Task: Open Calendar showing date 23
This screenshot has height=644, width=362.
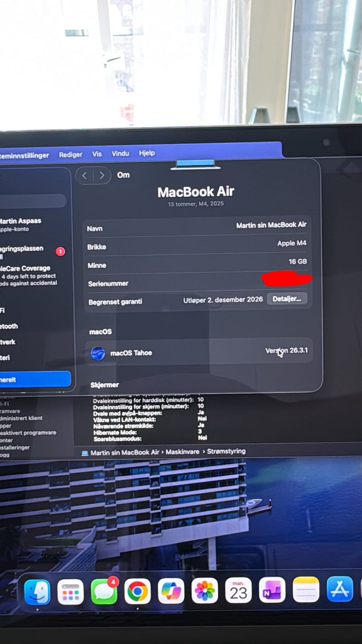Action: pos(238,590)
